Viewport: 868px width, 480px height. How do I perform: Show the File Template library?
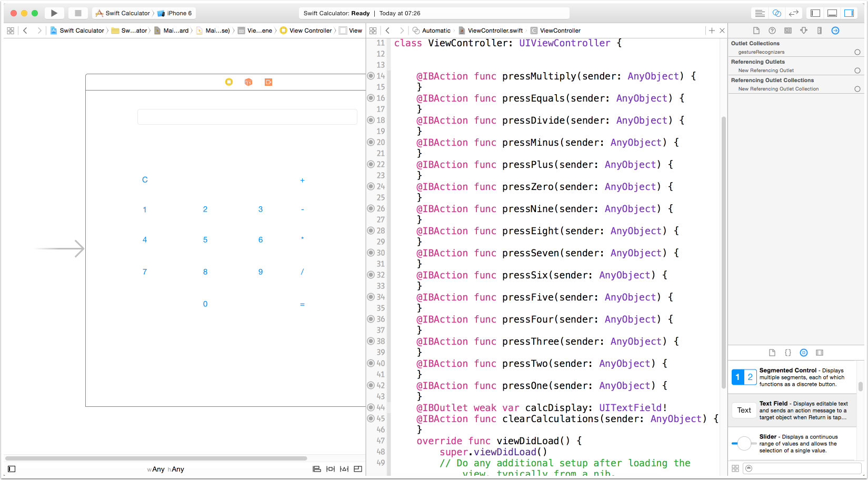pyautogui.click(x=772, y=353)
